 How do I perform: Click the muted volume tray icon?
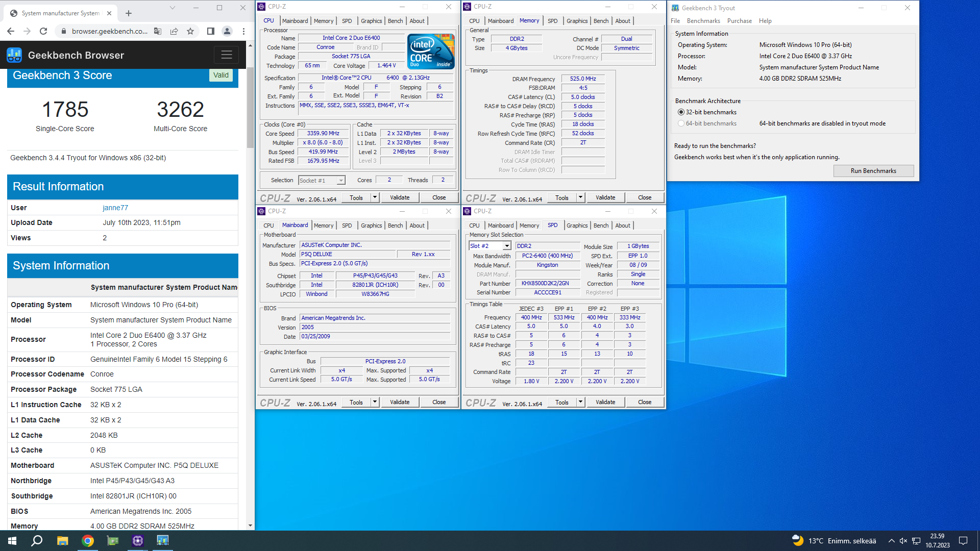coord(903,541)
